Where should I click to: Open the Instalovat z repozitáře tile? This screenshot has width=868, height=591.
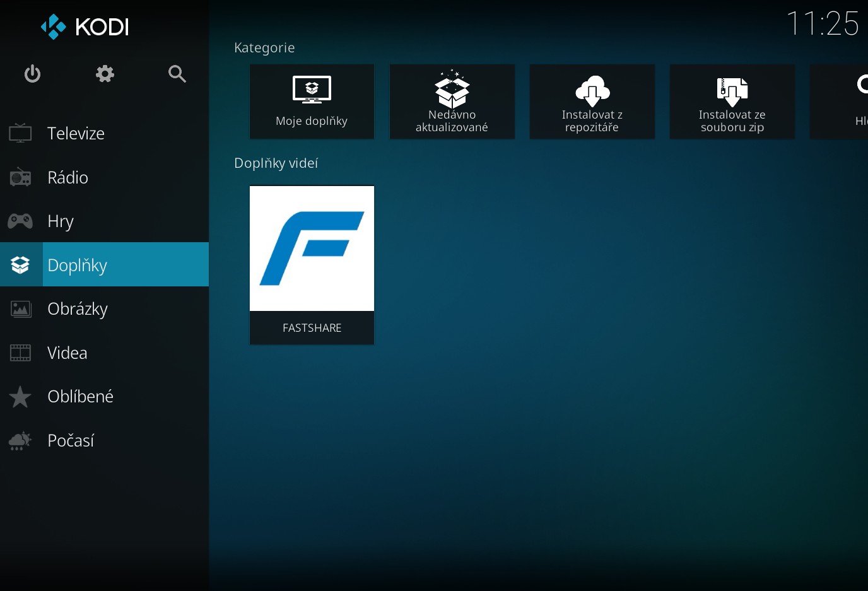pyautogui.click(x=592, y=102)
